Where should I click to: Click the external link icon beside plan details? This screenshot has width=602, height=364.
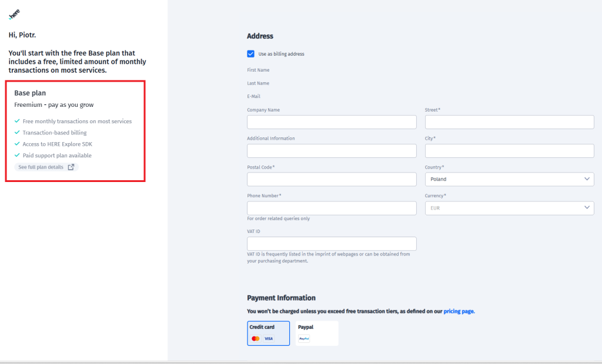71,167
